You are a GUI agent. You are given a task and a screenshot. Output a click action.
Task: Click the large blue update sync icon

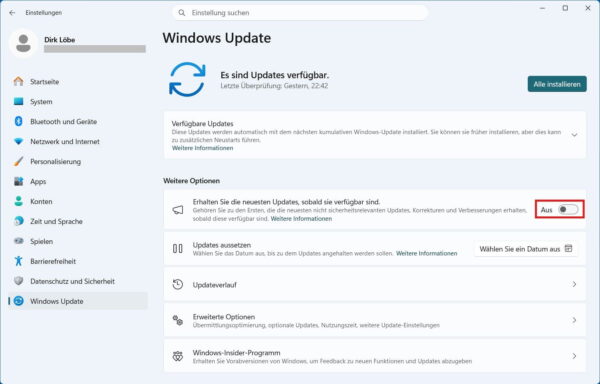pyautogui.click(x=187, y=80)
